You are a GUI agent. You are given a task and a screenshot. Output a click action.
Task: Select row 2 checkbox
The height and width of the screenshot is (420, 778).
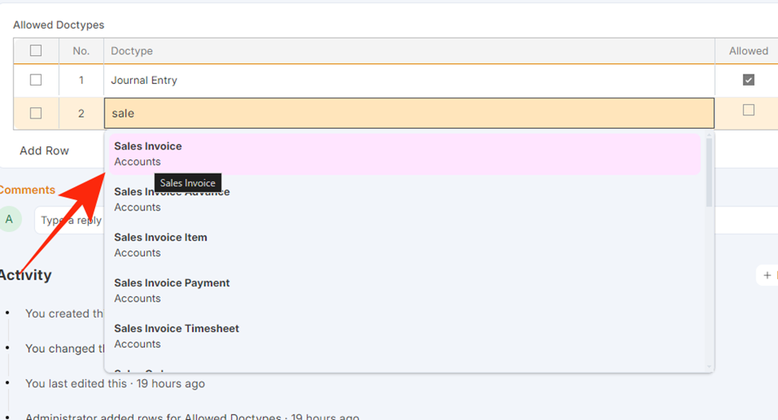[36, 113]
